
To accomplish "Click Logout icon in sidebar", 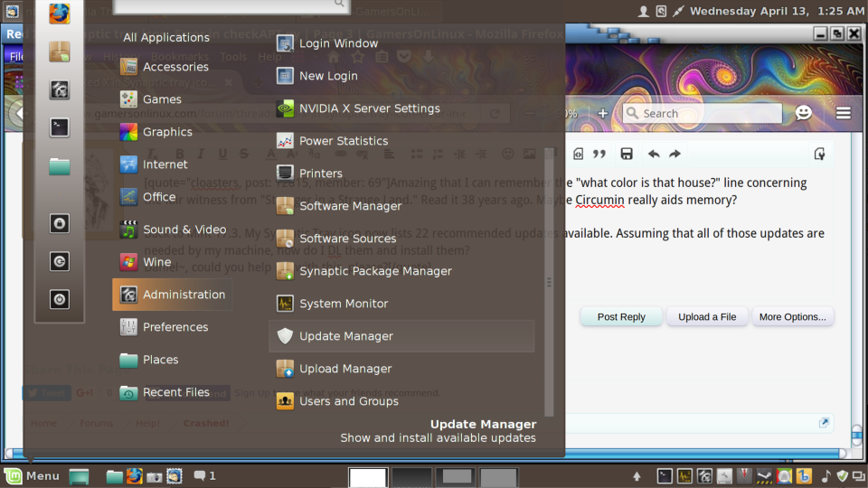I will (60, 261).
